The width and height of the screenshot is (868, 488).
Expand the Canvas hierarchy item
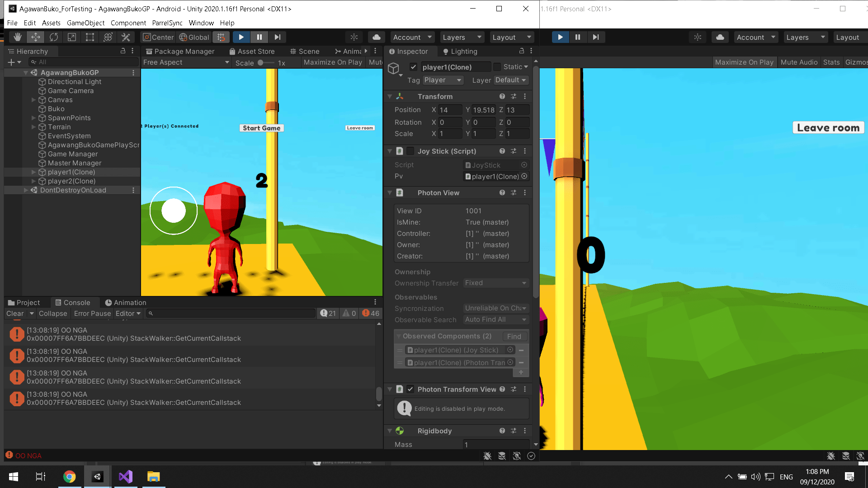pos(33,100)
